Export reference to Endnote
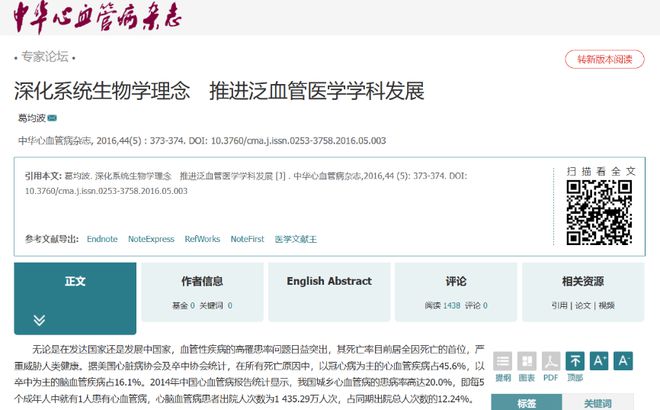This screenshot has height=410, width=660. pos(102,239)
